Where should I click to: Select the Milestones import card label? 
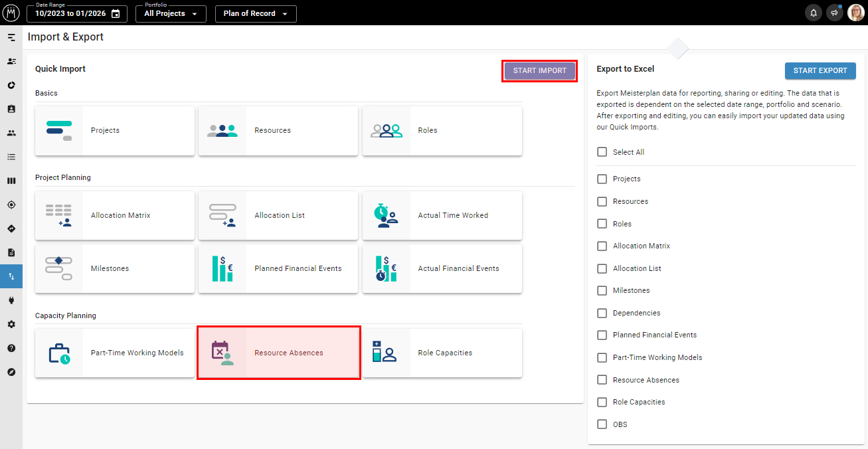click(110, 269)
